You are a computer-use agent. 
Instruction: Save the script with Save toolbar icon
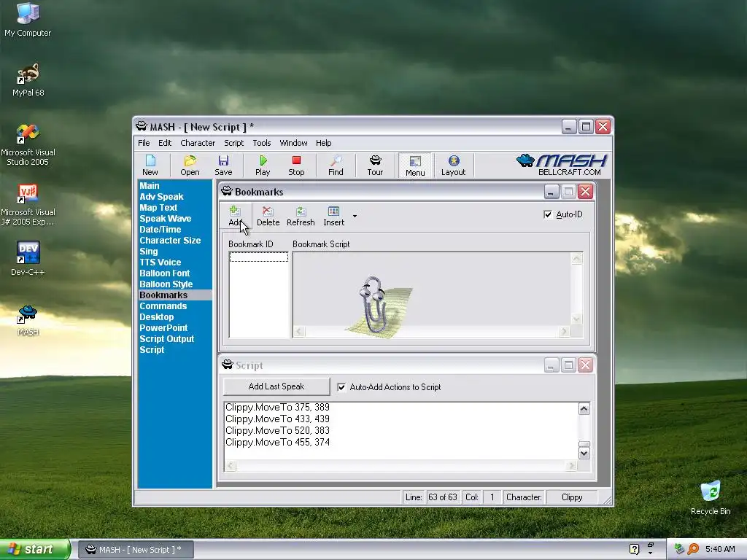223,166
